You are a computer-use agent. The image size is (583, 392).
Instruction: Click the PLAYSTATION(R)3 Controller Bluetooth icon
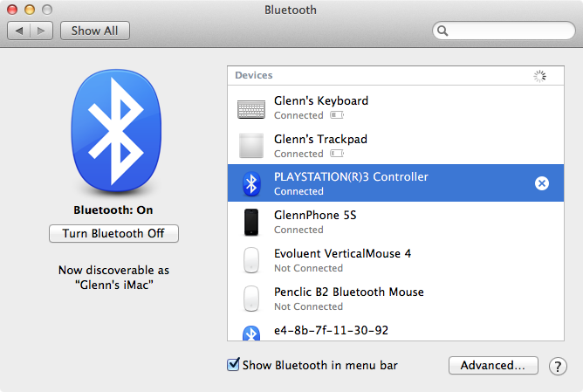click(x=251, y=183)
